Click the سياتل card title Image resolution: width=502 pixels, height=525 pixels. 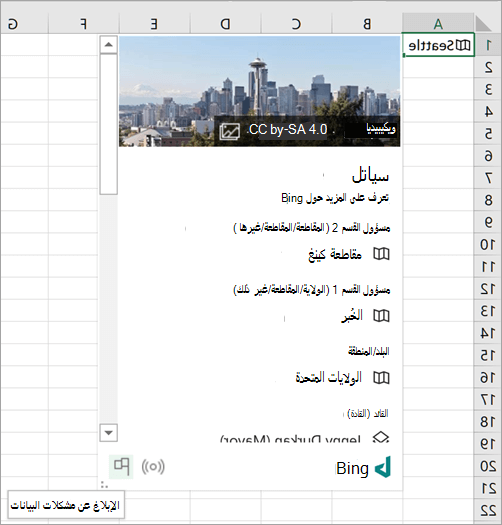[370, 175]
